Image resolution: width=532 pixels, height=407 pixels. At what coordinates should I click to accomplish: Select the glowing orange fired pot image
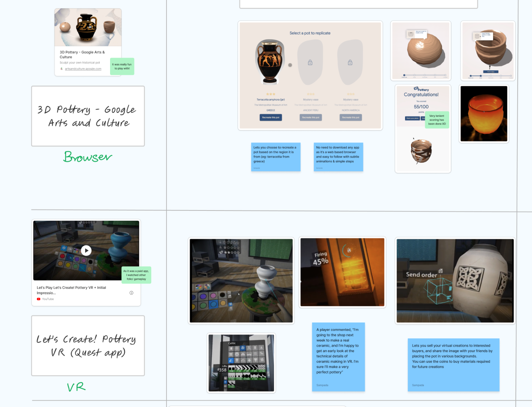(x=484, y=114)
